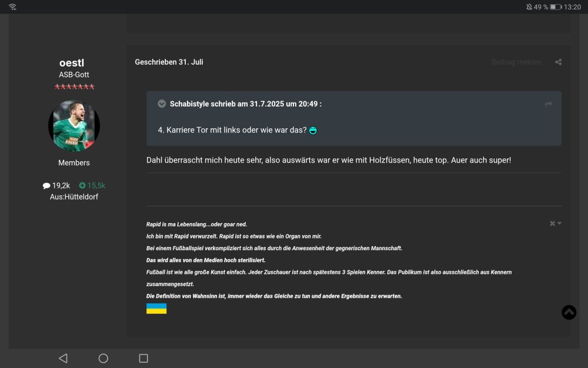Collapse the quoted Schabistyle post via its chevron
This screenshot has height=368, width=588.
161,104
